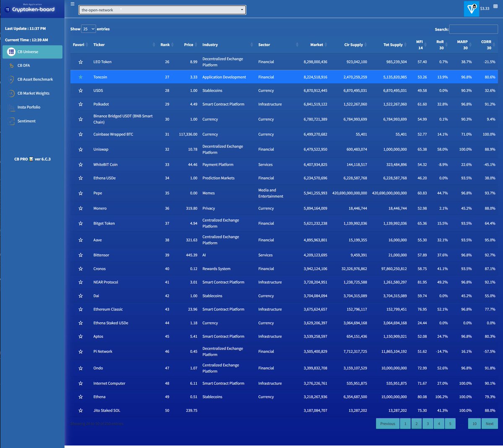This screenshot has width=503, height=448.
Task: Select the Ethereum Classic ticker cell
Action: 108,309
